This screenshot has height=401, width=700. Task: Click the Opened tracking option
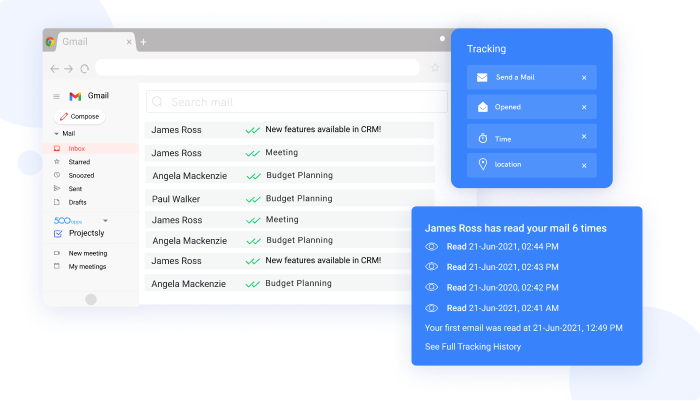[532, 107]
